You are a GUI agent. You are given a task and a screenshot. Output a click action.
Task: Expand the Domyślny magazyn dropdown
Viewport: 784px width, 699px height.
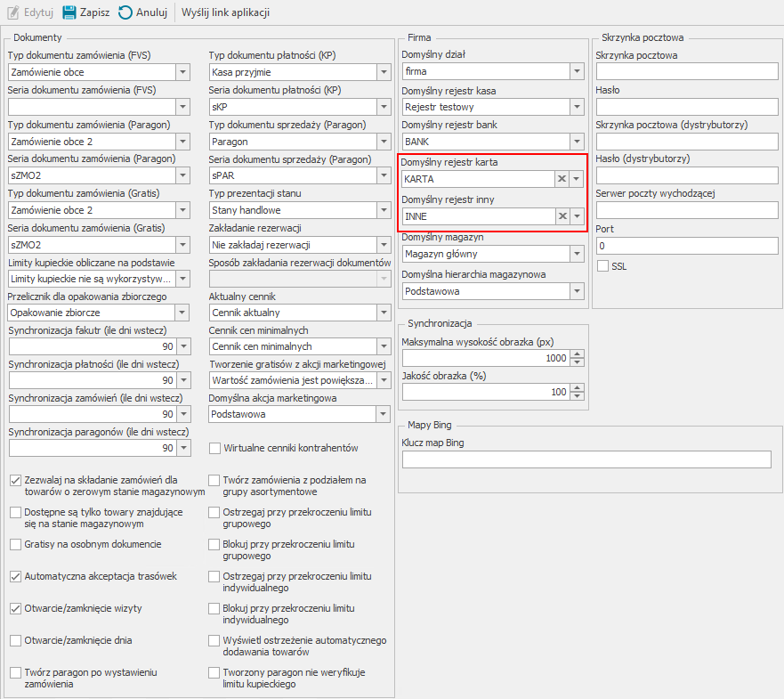tap(577, 254)
